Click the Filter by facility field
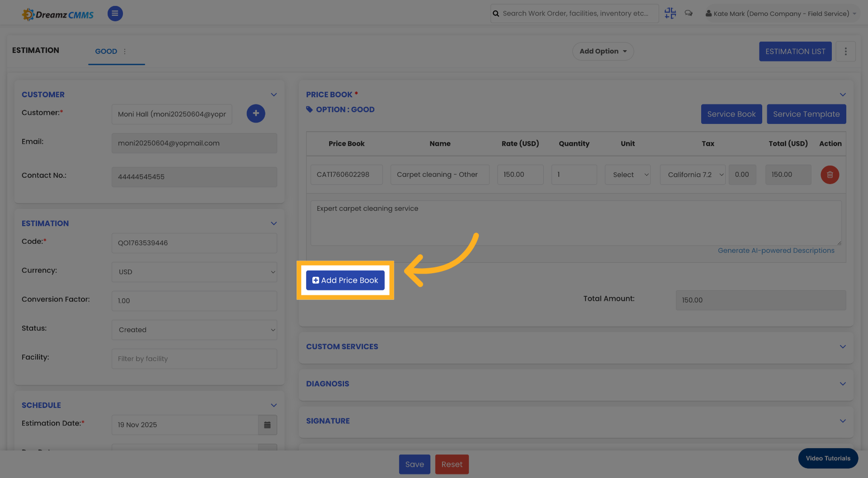Screen dimensions: 868x478 (x=194, y=359)
